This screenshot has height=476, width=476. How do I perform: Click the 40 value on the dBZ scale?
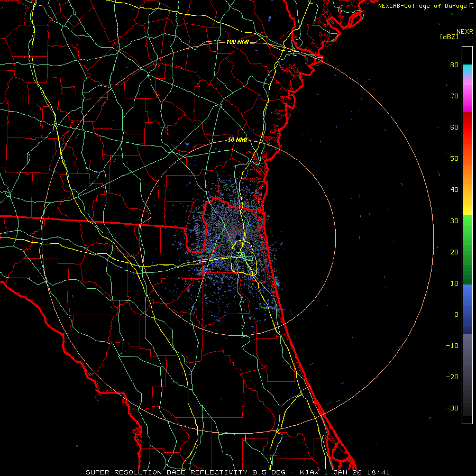pos(454,190)
